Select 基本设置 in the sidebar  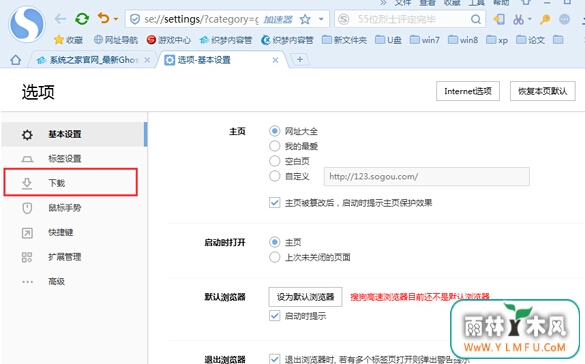74,134
